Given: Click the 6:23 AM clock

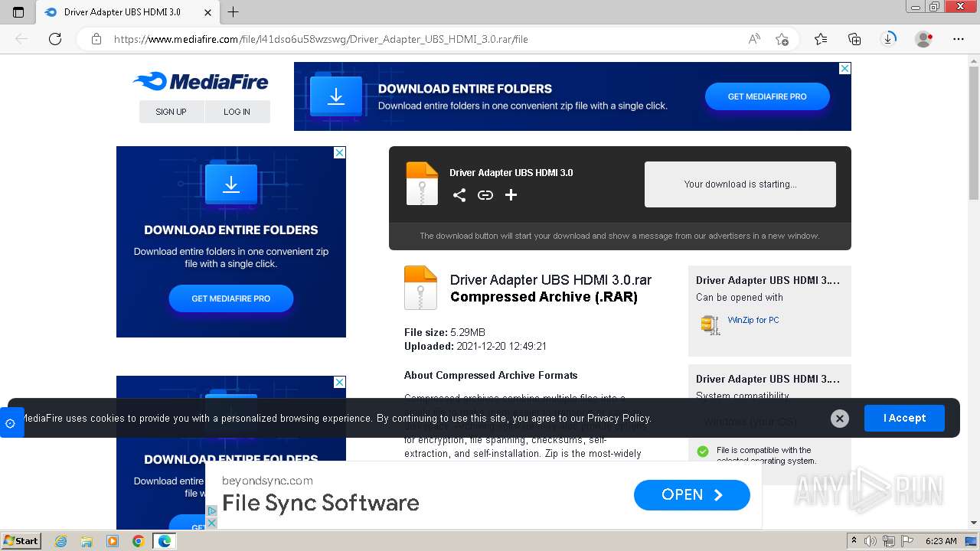Looking at the screenshot, I should coord(940,541).
